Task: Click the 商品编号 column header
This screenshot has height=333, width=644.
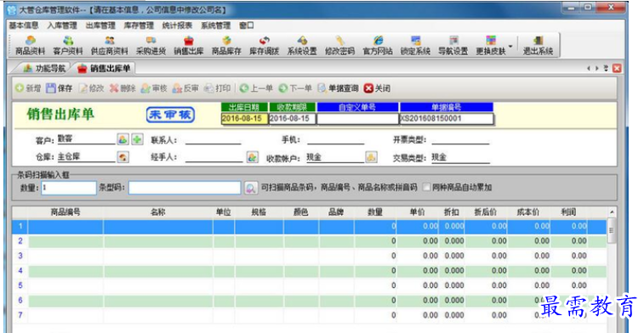Action: pos(66,212)
